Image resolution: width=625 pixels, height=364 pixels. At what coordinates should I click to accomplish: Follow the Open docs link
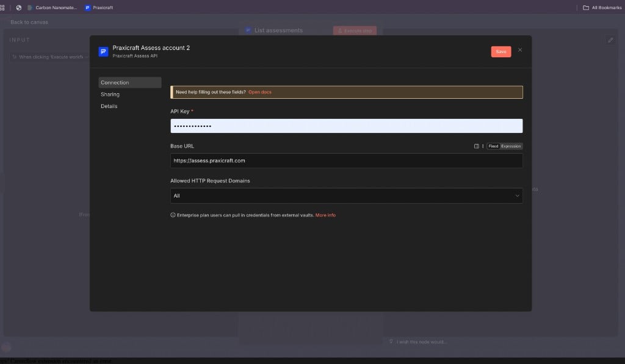coord(260,92)
